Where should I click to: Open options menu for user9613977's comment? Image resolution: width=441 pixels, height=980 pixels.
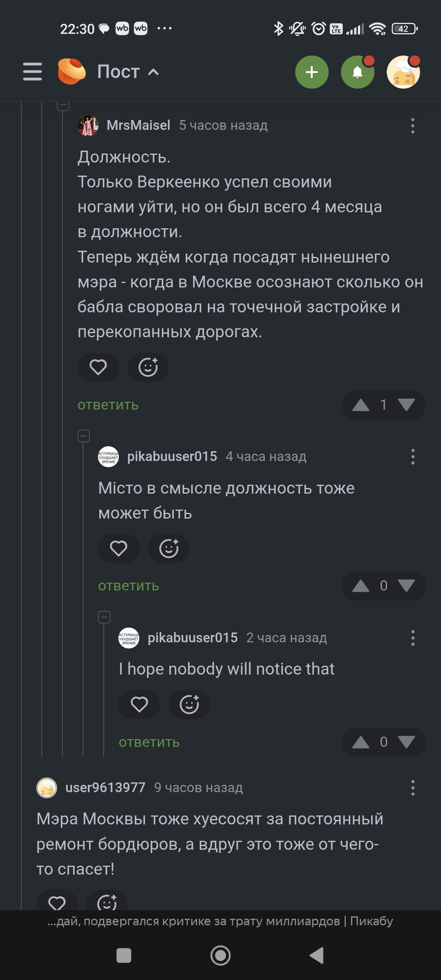coord(413,788)
